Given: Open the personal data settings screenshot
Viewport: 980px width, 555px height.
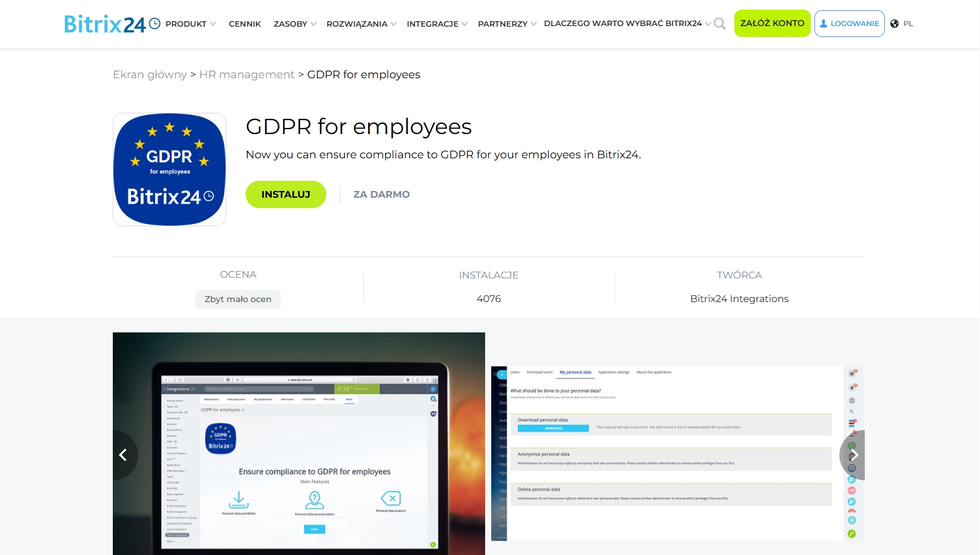Looking at the screenshot, I should coord(677,453).
